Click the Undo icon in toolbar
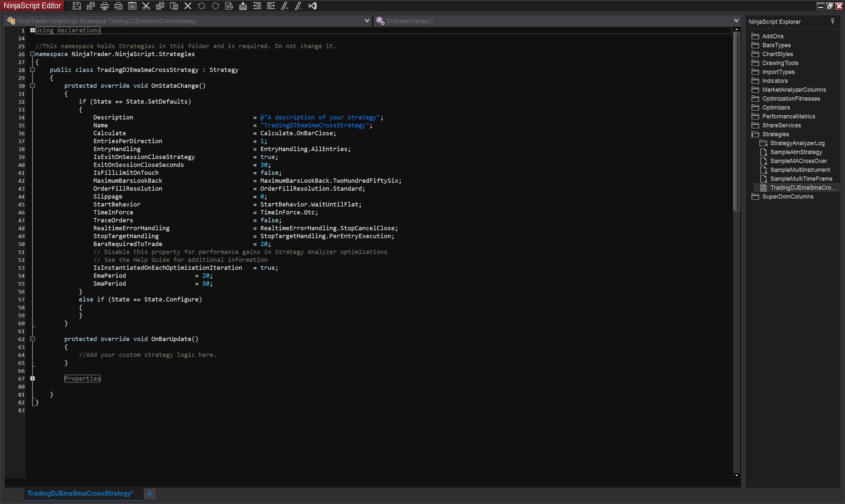 tap(201, 6)
